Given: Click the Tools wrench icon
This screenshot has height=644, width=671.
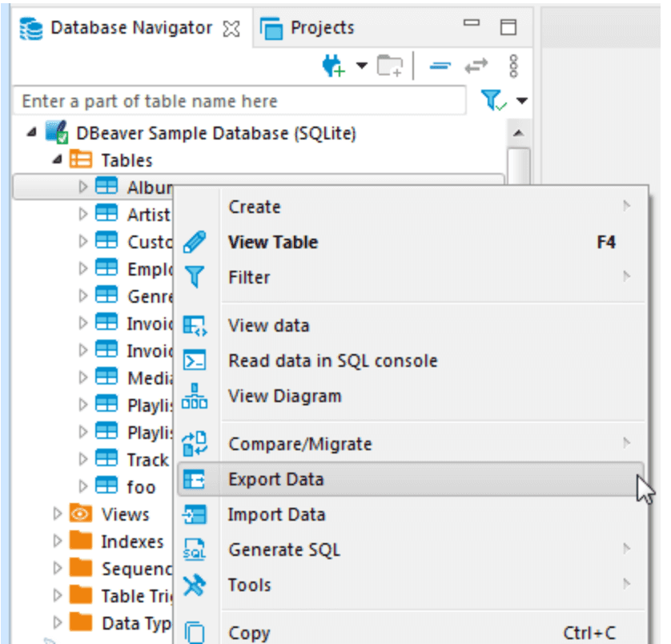Looking at the screenshot, I should point(195,585).
